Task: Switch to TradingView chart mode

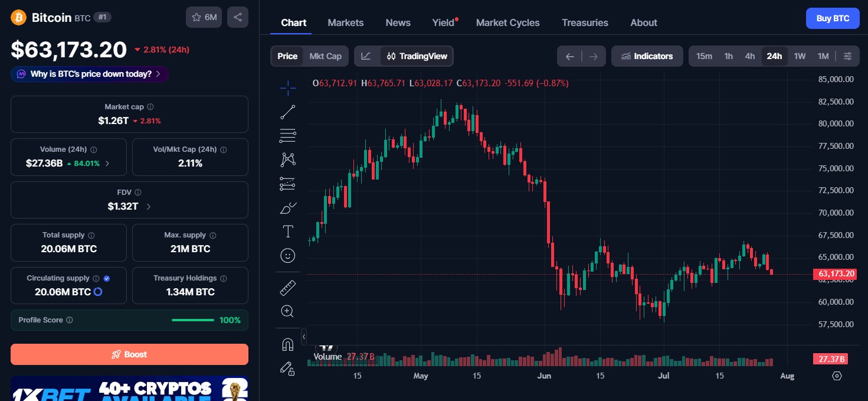Action: click(x=417, y=56)
